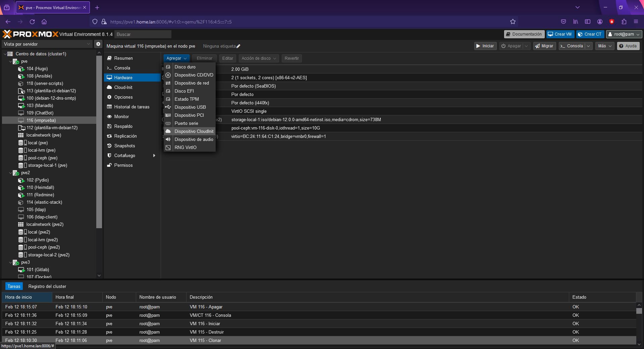This screenshot has height=349, width=644.
Task: Select Dispositivo CloudInit menu entry
Action: pyautogui.click(x=190, y=131)
